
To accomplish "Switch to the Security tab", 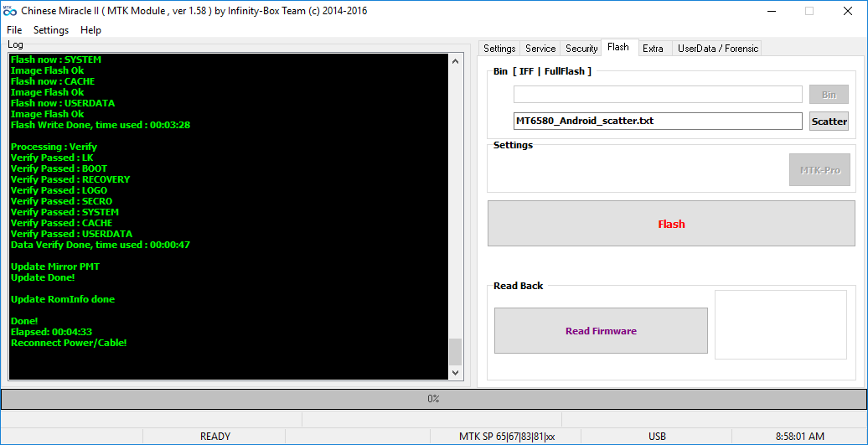I will pos(581,48).
